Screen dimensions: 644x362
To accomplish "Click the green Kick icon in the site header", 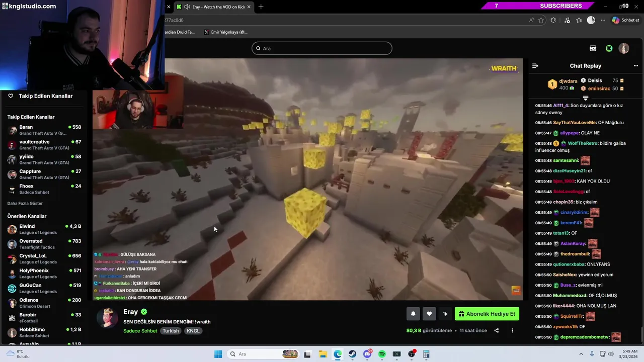I will pos(609,48).
